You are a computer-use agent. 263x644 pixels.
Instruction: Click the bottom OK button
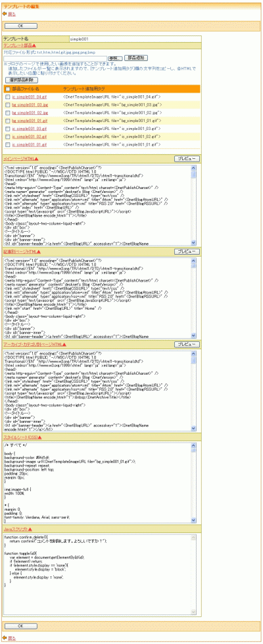tap(20, 626)
